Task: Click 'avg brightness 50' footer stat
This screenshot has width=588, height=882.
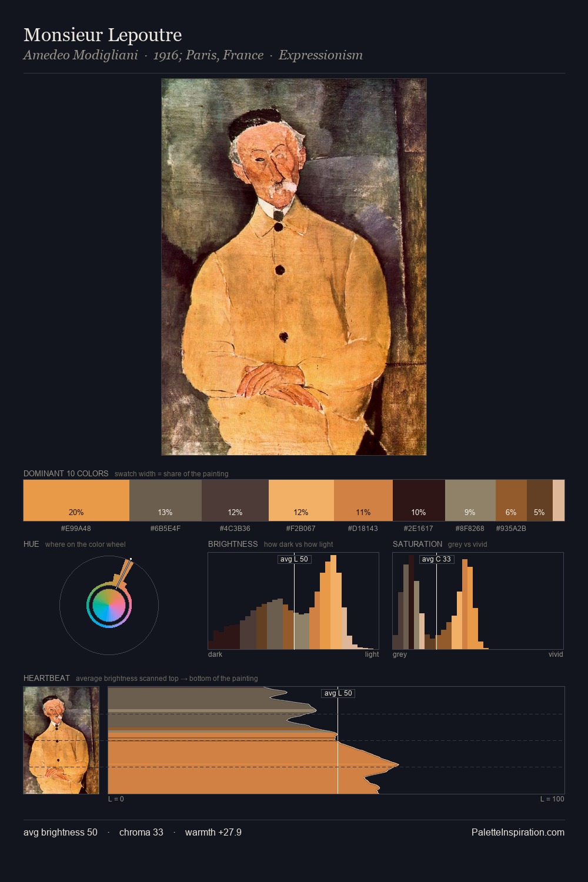Action: click(61, 832)
